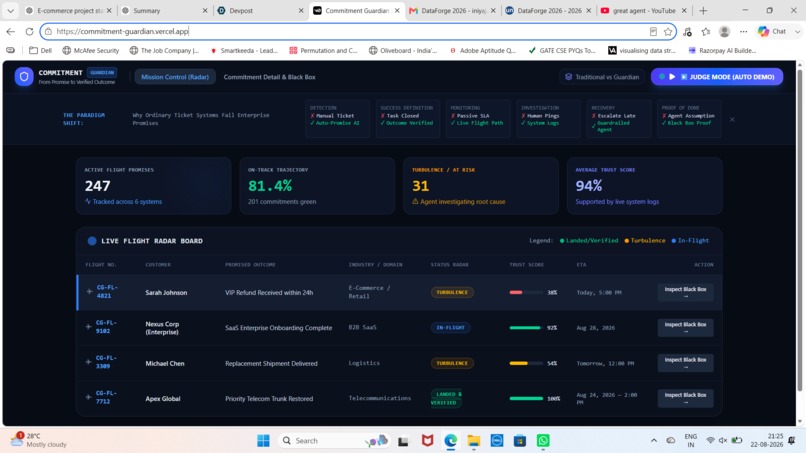
Task: Open GATE CSE PYQs bookmark
Action: tap(562, 50)
